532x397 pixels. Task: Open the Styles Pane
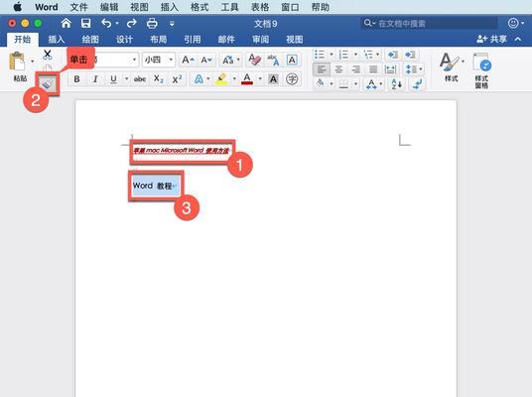coord(481,70)
